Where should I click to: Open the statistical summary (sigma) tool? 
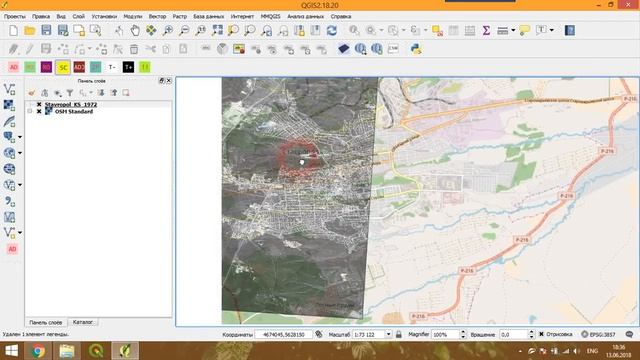click(486, 31)
